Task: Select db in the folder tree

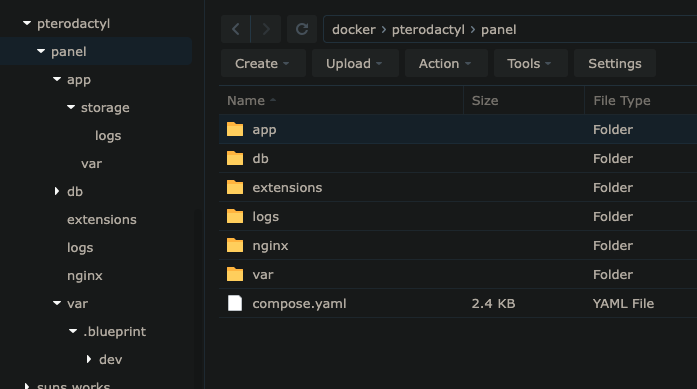Action: click(x=75, y=192)
